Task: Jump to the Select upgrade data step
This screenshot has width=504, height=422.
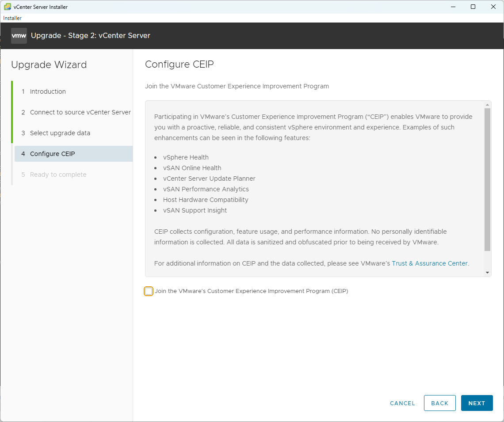Action: [x=60, y=133]
